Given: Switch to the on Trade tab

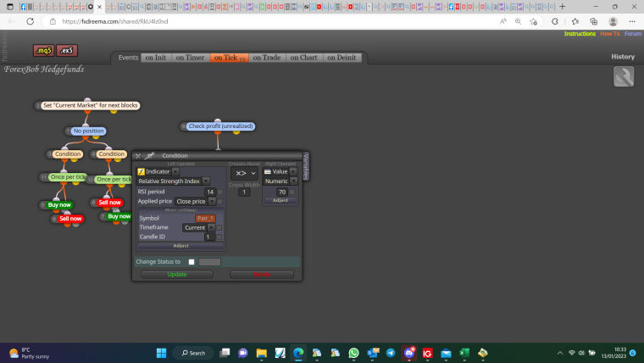Looking at the screenshot, I should (x=267, y=58).
